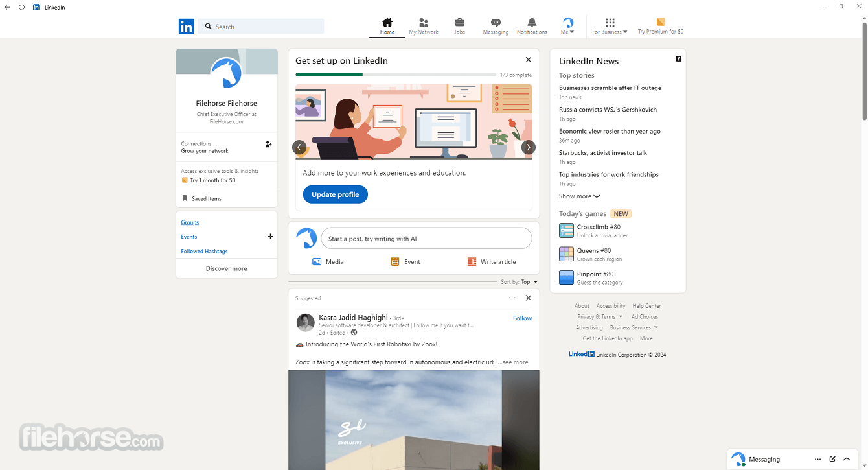Open the Filehorse profile avatar in sidebar

point(226,73)
